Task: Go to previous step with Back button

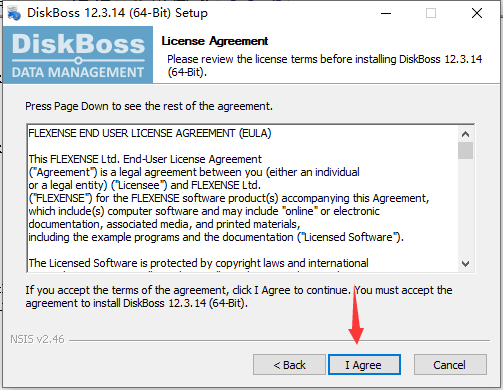Action: coord(289,365)
